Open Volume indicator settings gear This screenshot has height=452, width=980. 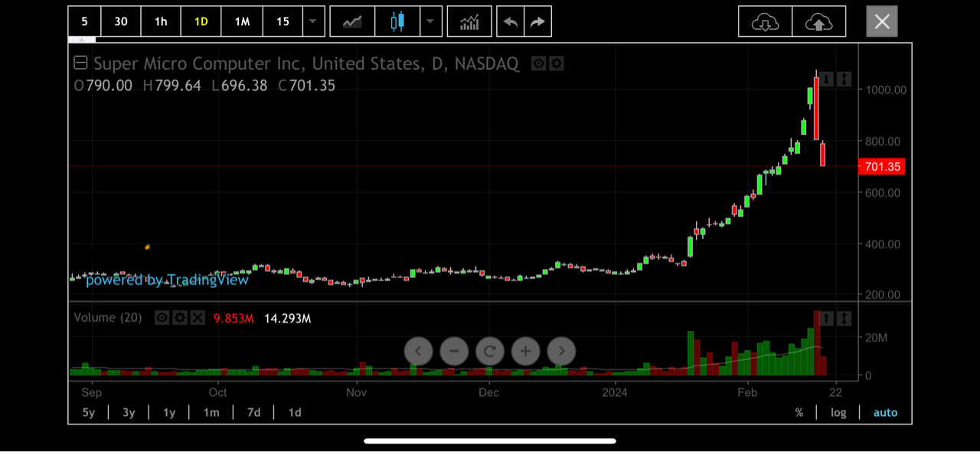tap(180, 318)
